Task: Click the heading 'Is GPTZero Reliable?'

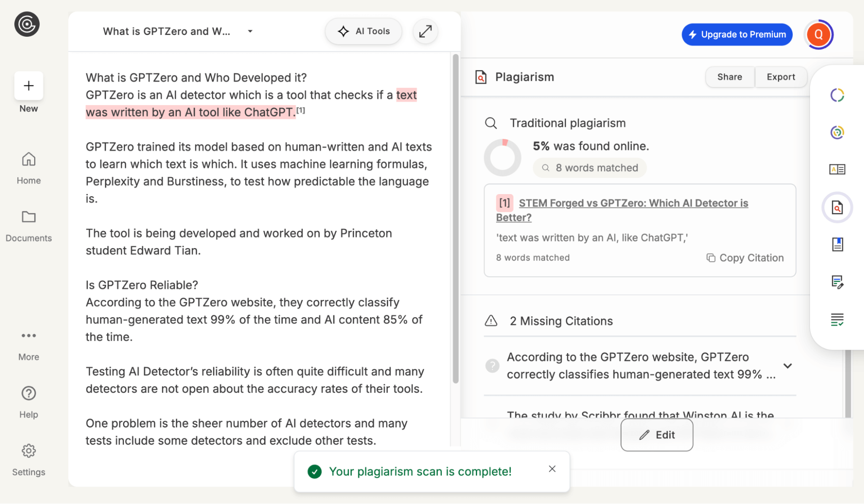Action: point(142,285)
